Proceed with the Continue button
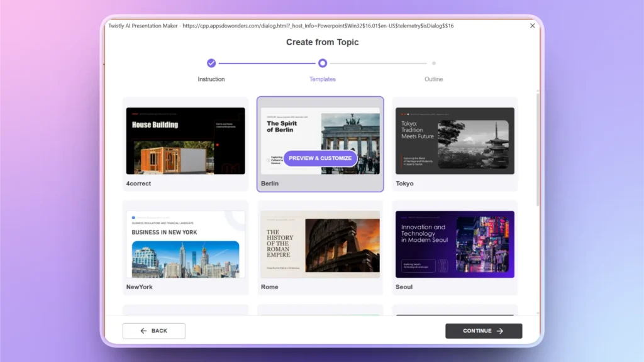The image size is (644, 362). tap(484, 331)
